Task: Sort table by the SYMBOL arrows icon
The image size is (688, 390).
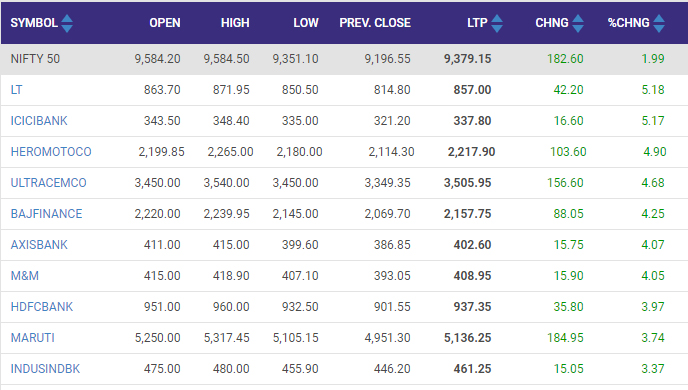Action: click(67, 23)
